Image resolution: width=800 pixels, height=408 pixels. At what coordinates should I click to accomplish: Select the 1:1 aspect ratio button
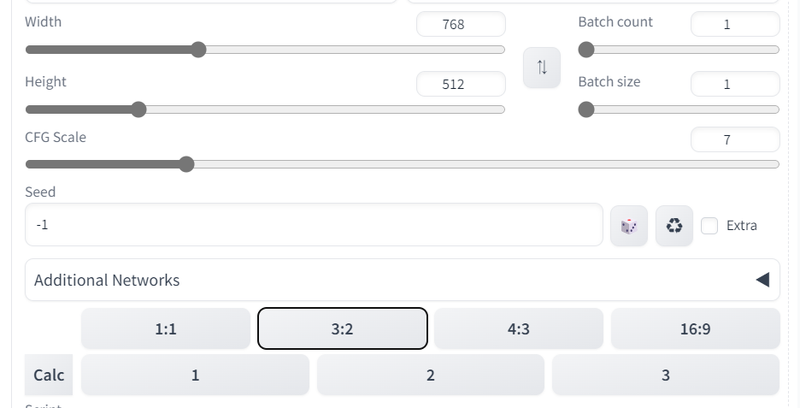[166, 328]
